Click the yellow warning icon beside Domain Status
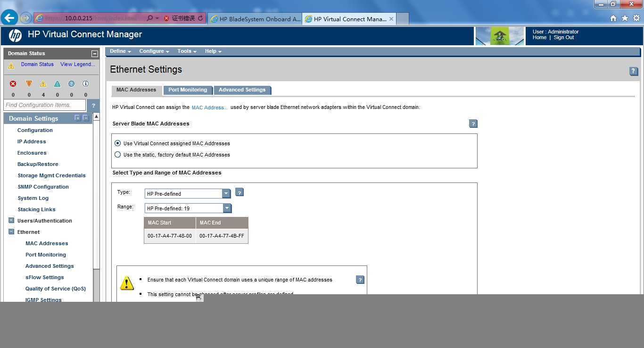Screen dimensions: 644x348 pyautogui.click(x=11, y=66)
